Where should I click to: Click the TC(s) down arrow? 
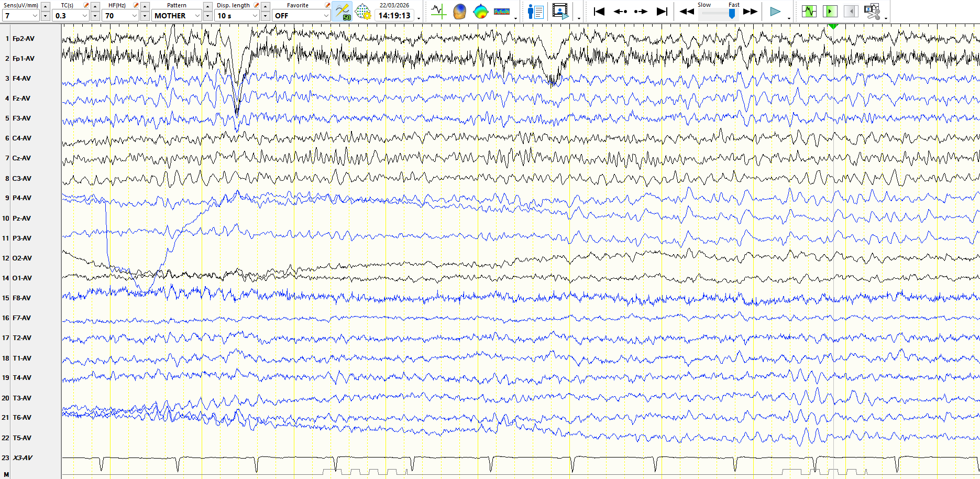(x=95, y=16)
